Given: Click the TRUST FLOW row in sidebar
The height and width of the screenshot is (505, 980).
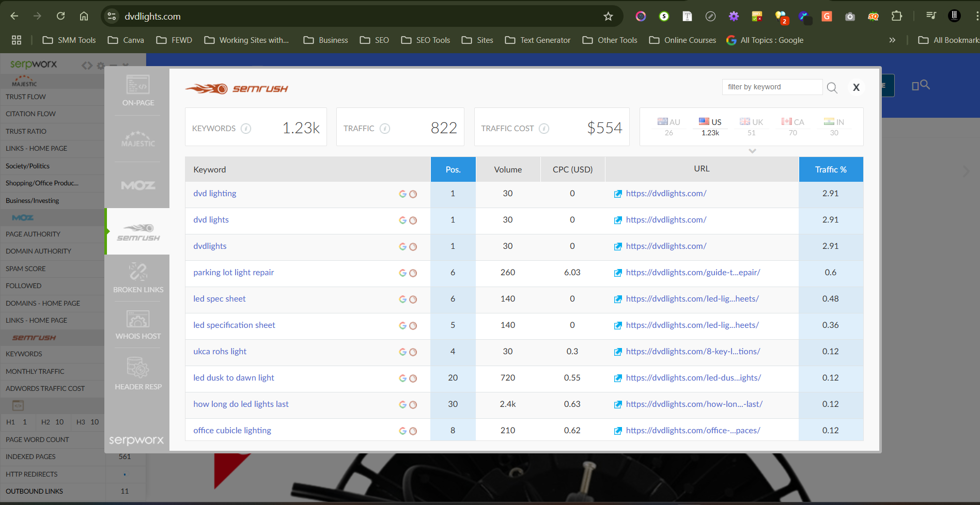Looking at the screenshot, I should tap(52, 97).
